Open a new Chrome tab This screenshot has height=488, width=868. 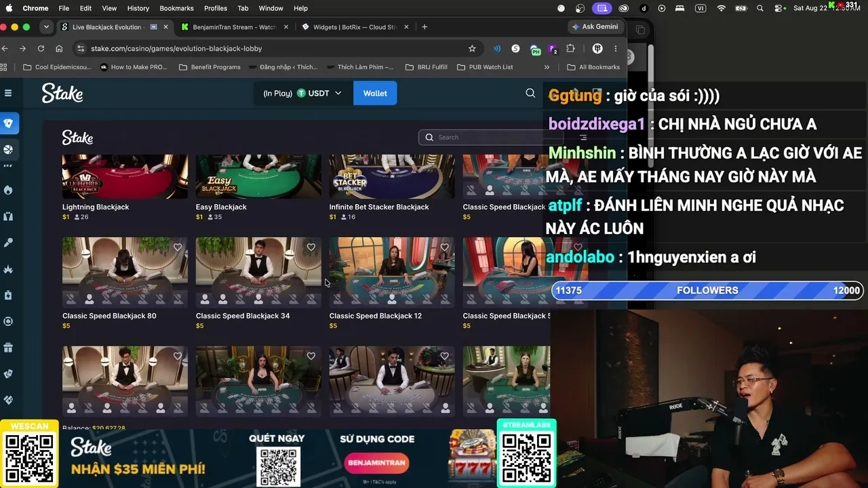(425, 27)
